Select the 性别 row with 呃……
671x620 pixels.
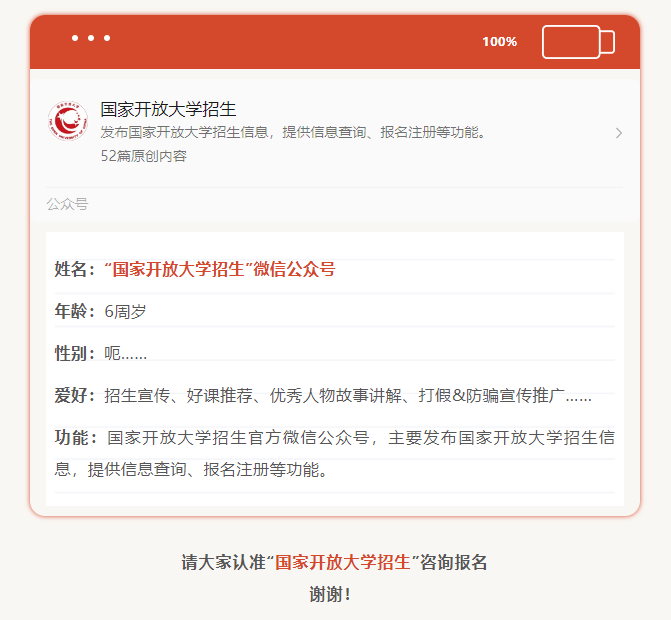click(335, 353)
